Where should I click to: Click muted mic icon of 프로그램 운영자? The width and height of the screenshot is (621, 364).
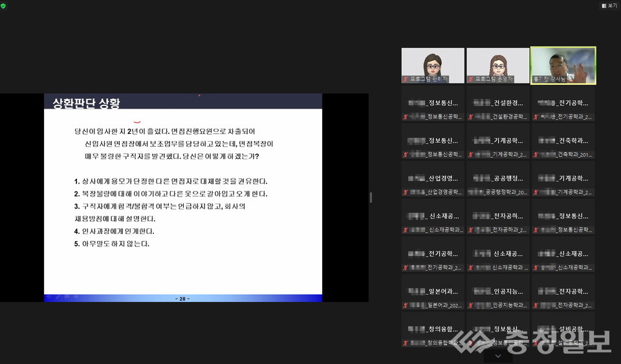point(470,79)
